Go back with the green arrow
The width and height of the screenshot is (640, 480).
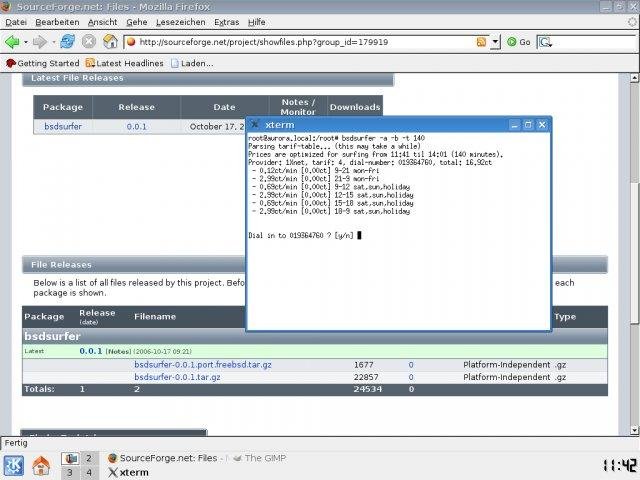click(12, 42)
